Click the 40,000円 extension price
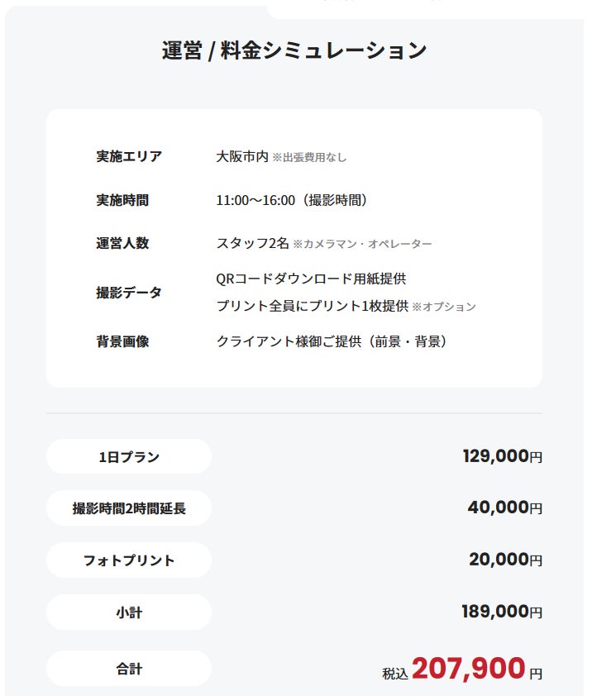 click(x=504, y=508)
